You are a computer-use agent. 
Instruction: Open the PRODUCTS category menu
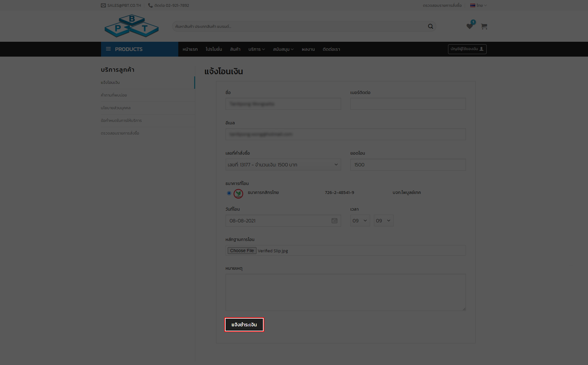point(140,49)
